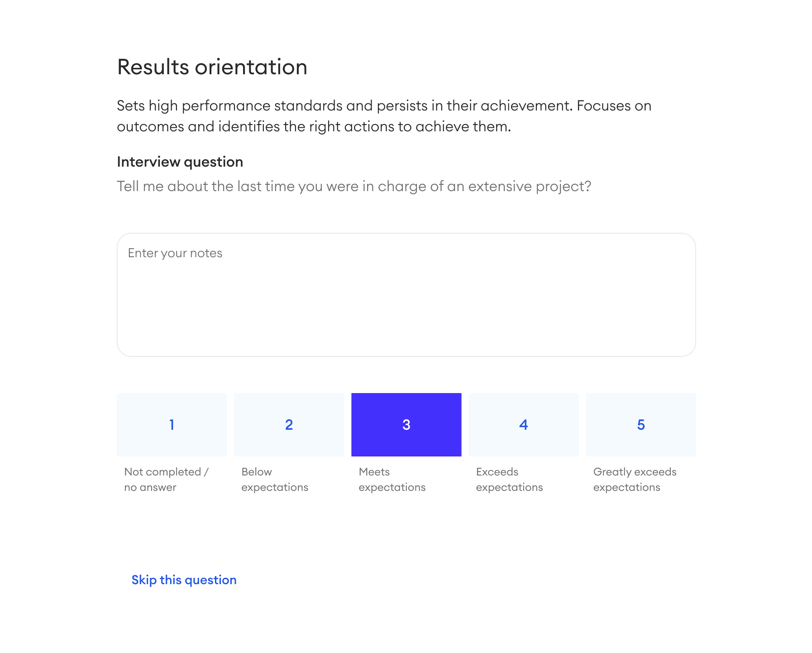
Task: Select rating 4 "Exceeds expectations"
Action: 524,424
